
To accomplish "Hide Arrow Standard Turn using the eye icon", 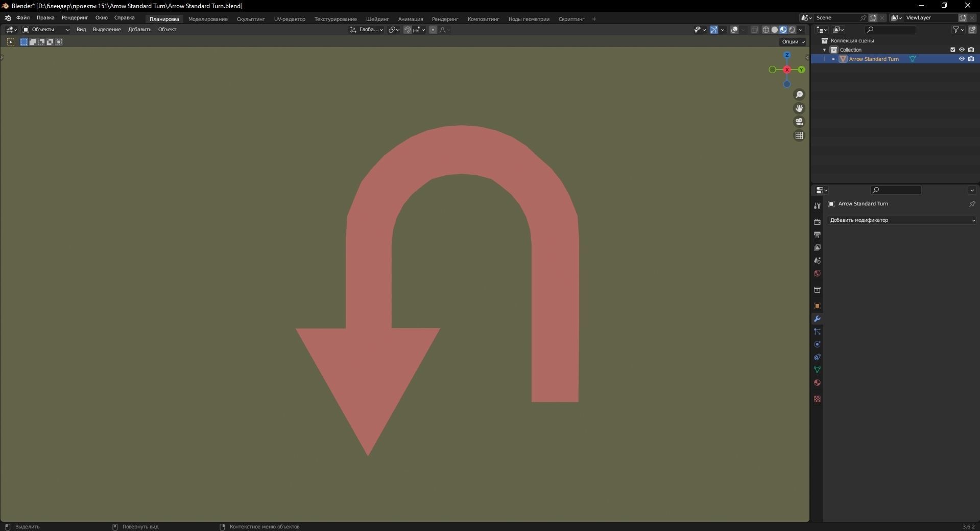I will click(962, 59).
